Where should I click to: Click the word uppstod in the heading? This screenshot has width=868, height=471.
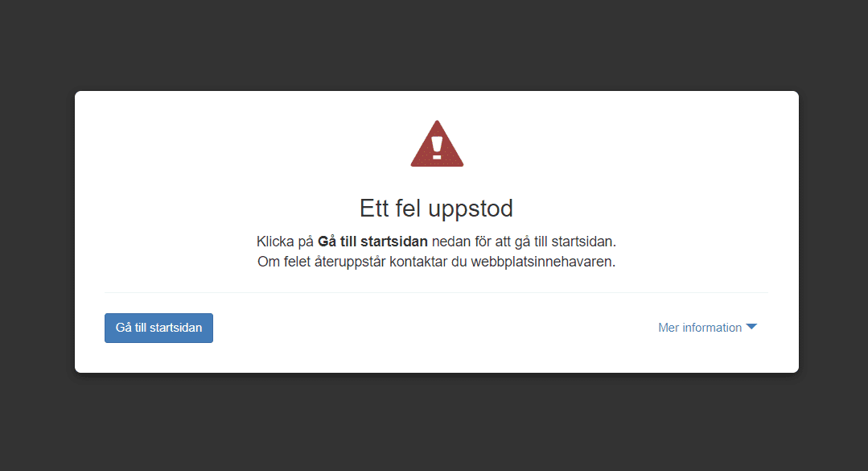click(471, 210)
